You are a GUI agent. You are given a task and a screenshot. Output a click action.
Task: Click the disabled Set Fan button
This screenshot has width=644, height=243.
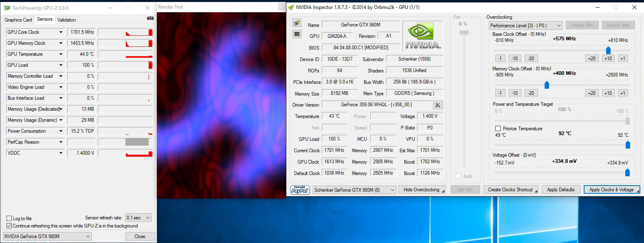tap(465, 190)
